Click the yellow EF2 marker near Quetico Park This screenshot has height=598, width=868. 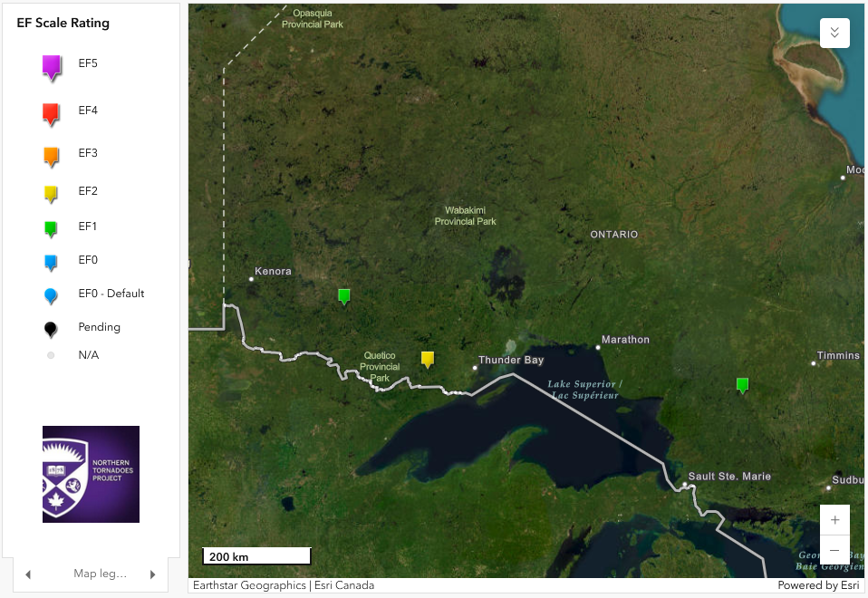coord(427,359)
